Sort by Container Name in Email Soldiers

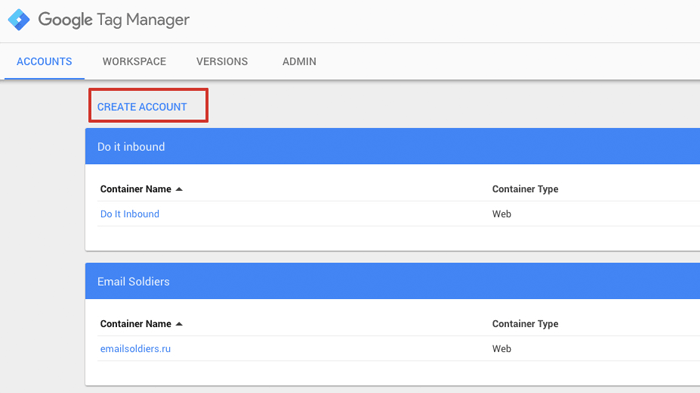[141, 324]
